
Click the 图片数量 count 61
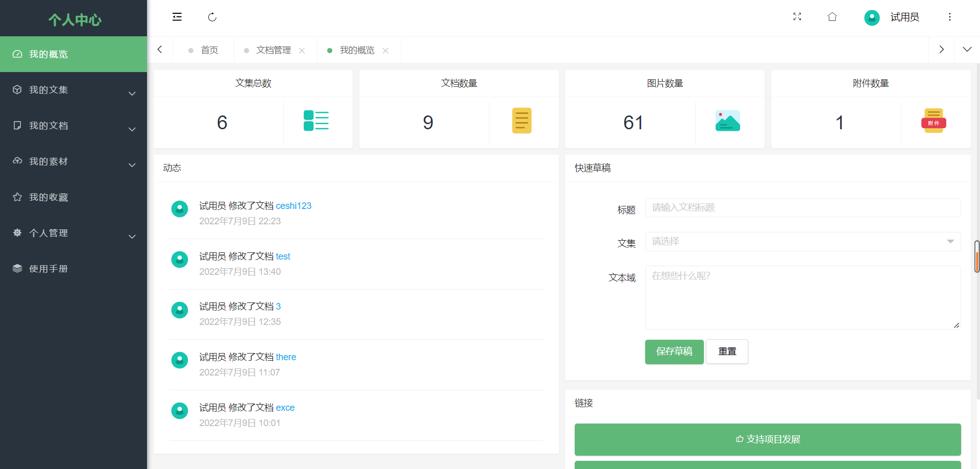coord(633,123)
